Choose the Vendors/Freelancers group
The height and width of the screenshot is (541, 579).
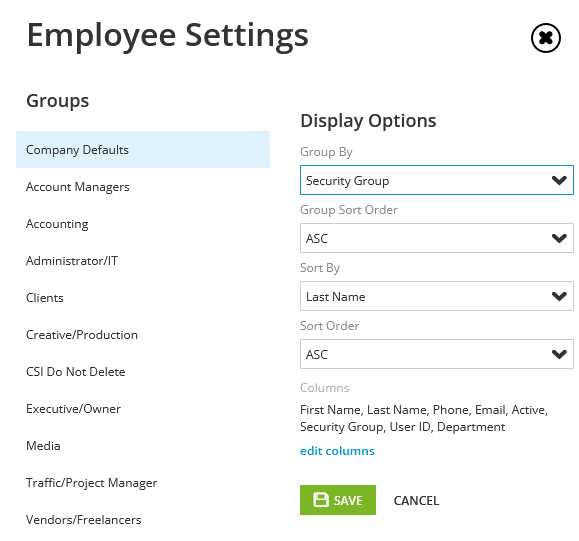click(143, 520)
